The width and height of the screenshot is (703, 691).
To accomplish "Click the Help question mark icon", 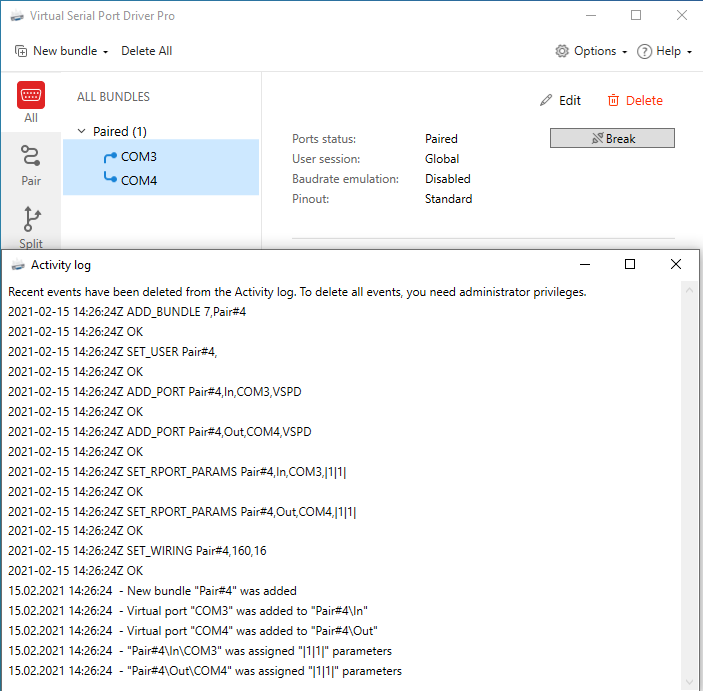I will click(x=644, y=52).
